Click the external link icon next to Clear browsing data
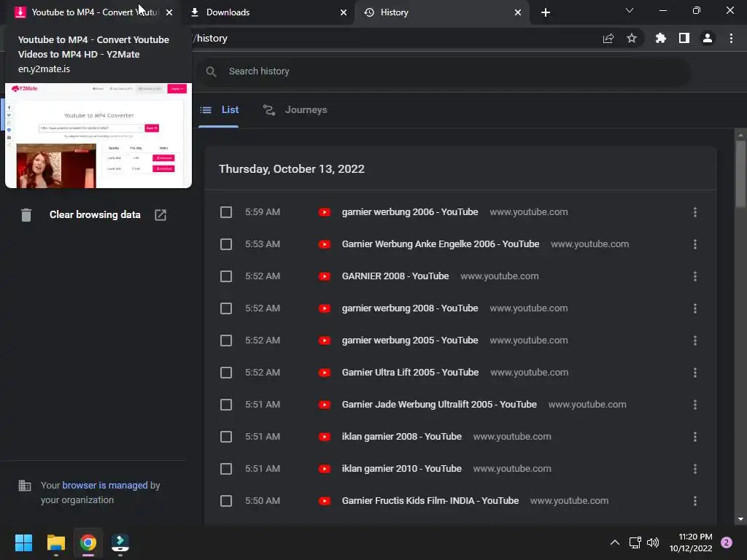The image size is (747, 560). coord(160,215)
